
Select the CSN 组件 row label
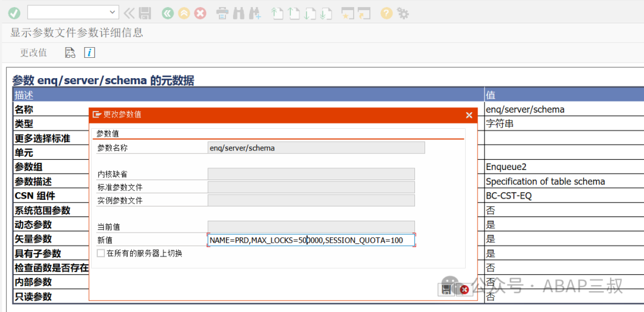pos(35,196)
